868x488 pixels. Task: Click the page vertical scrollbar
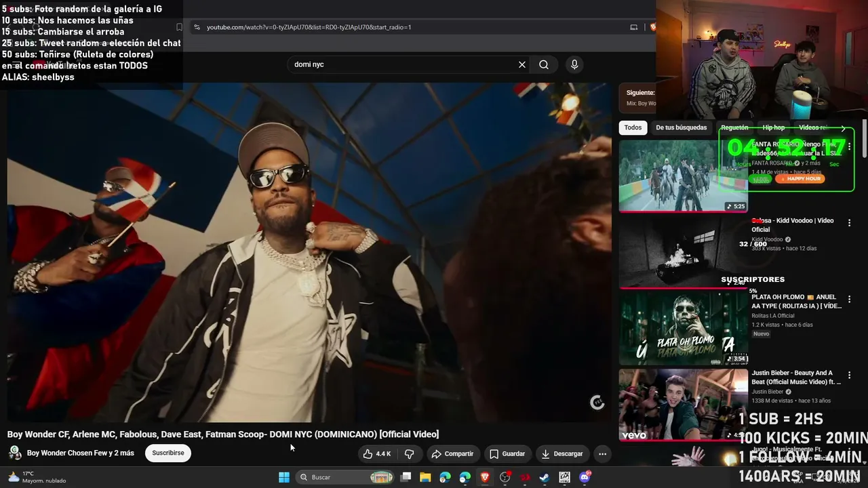click(865, 139)
